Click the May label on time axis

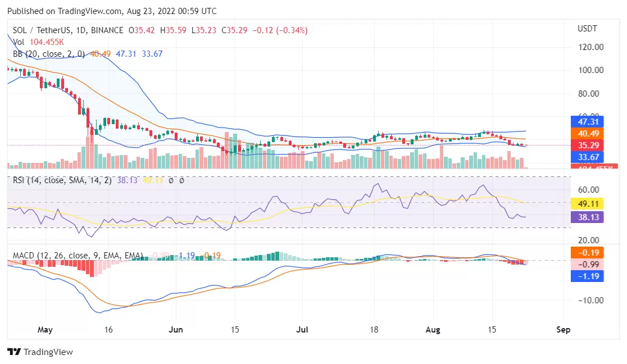(45, 330)
